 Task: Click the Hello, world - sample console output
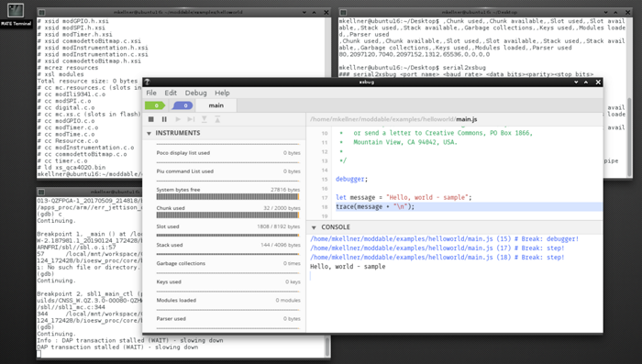pos(348,267)
